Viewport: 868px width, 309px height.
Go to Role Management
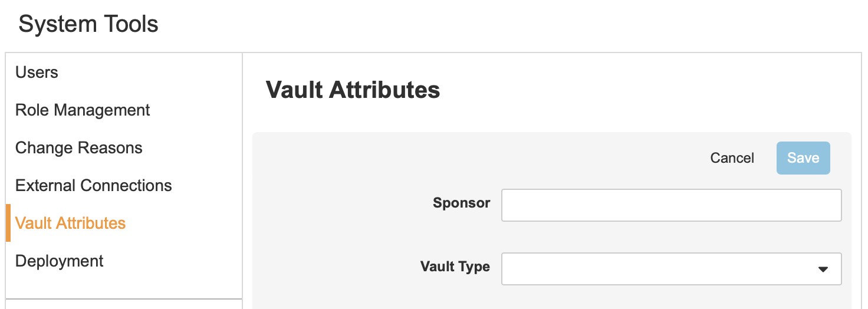click(83, 110)
